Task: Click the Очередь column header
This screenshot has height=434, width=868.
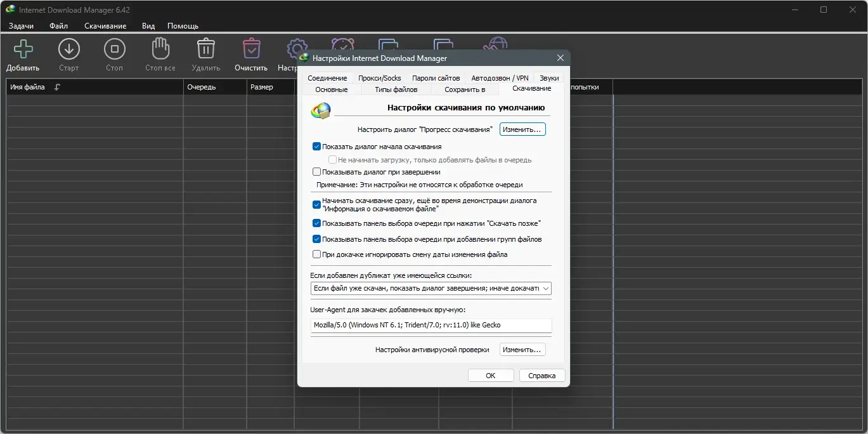Action: [215, 88]
